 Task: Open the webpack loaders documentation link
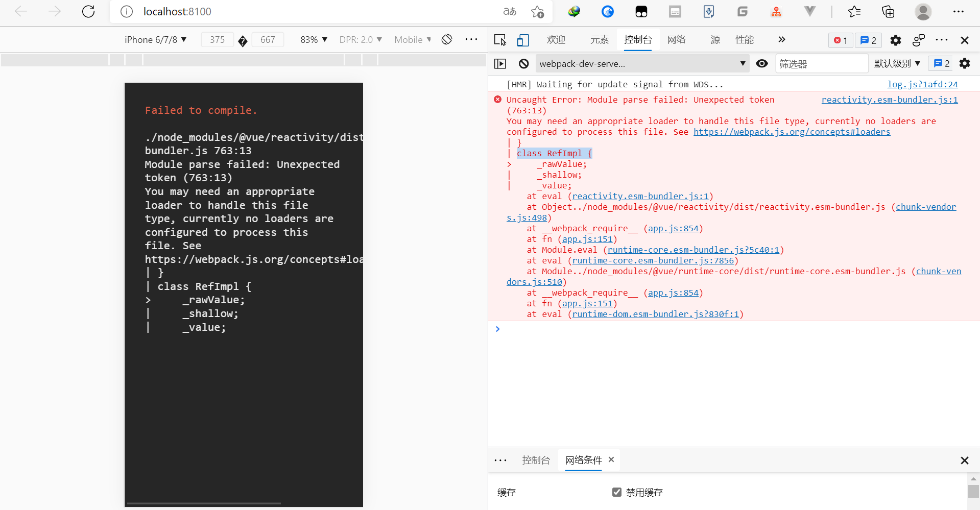point(791,132)
